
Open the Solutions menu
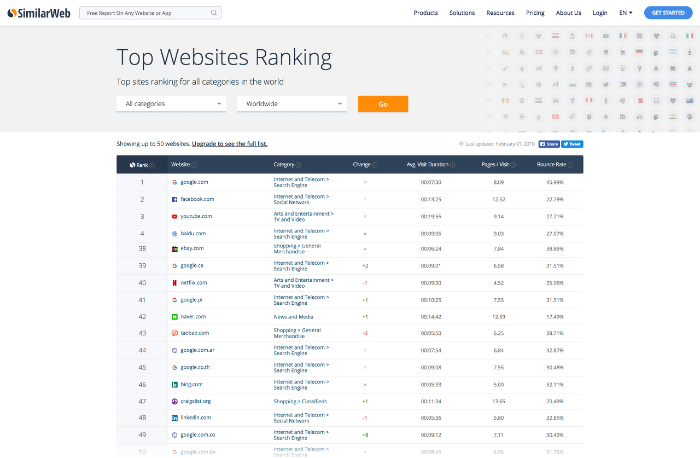(x=462, y=13)
